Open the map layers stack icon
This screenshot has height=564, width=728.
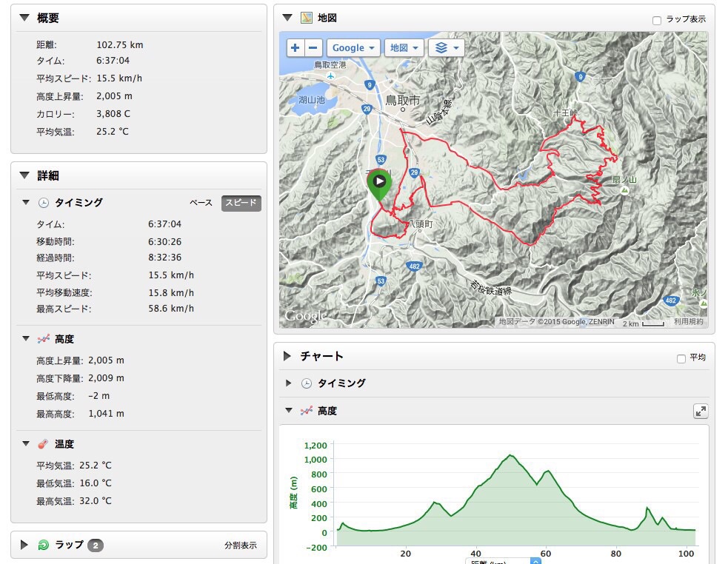tap(446, 48)
